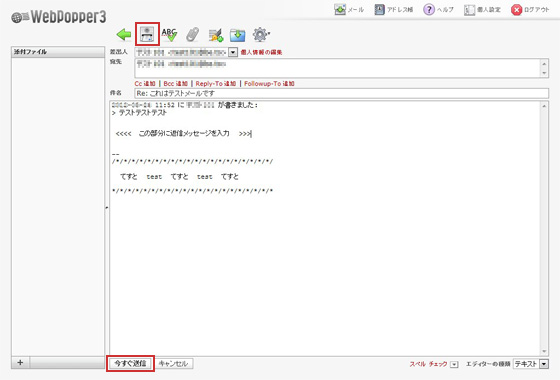Click the green back arrow icon
The image size is (560, 380).
[x=124, y=35]
